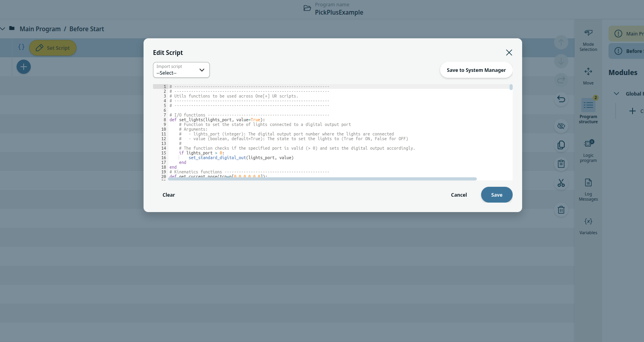Click the undo arrow icon
The image size is (644, 342).
tap(561, 99)
